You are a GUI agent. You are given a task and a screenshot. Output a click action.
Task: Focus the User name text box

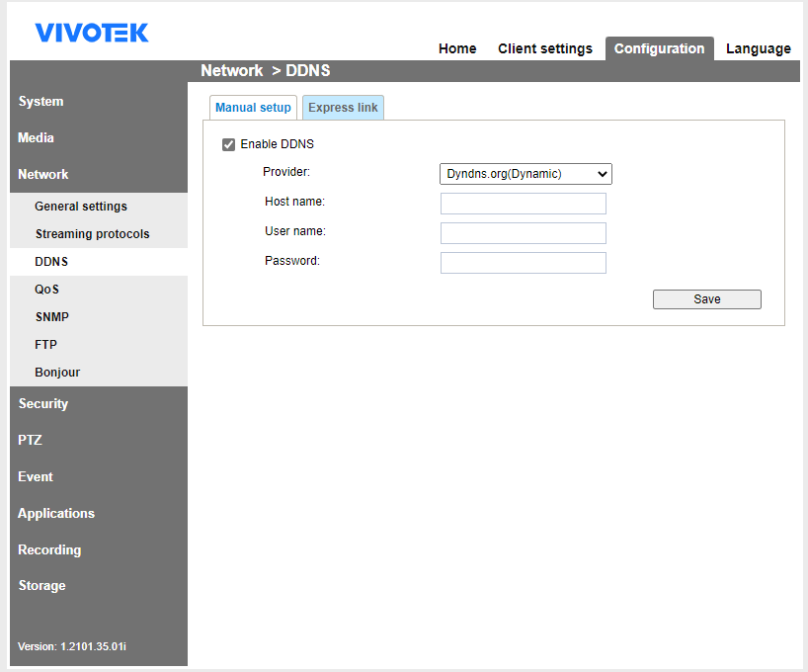click(x=523, y=233)
